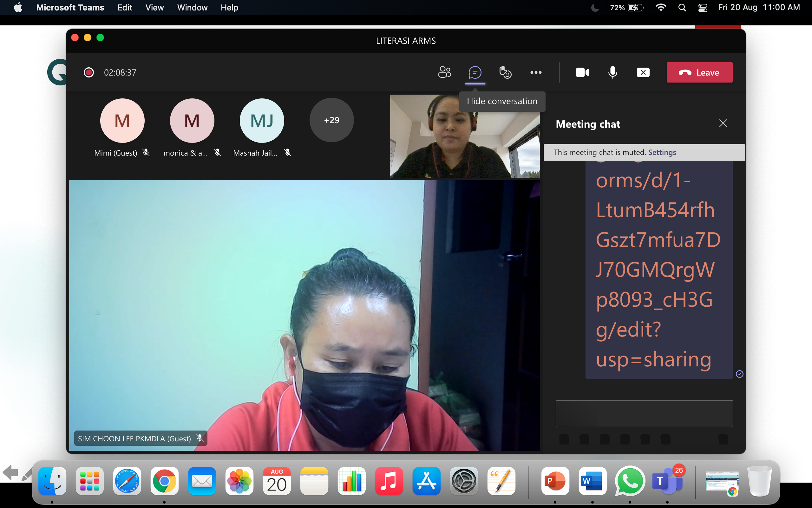Open Control Center
812x508 pixels.
click(x=703, y=7)
